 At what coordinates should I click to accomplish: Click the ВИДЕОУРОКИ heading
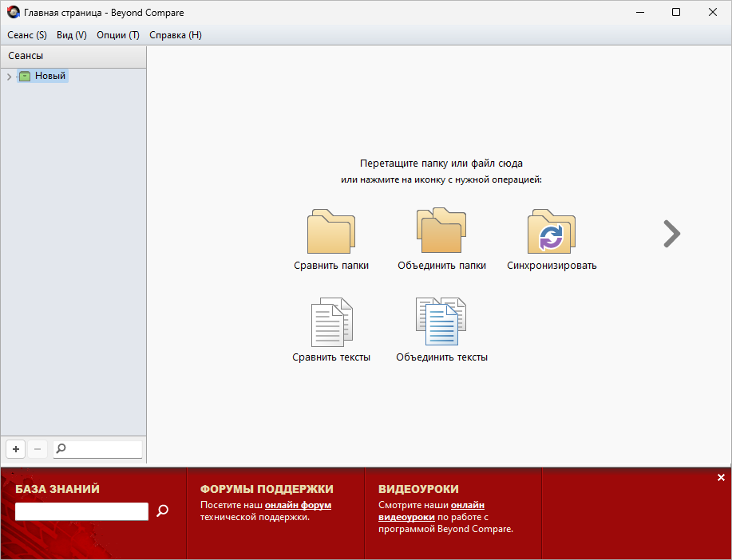coord(418,489)
